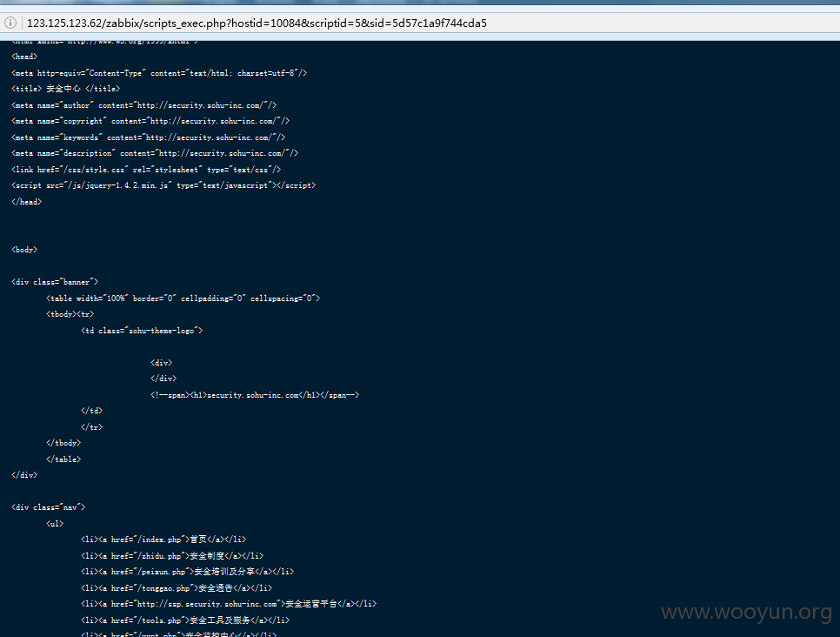
Task: Click the <ul> tag line
Action: [x=55, y=523]
